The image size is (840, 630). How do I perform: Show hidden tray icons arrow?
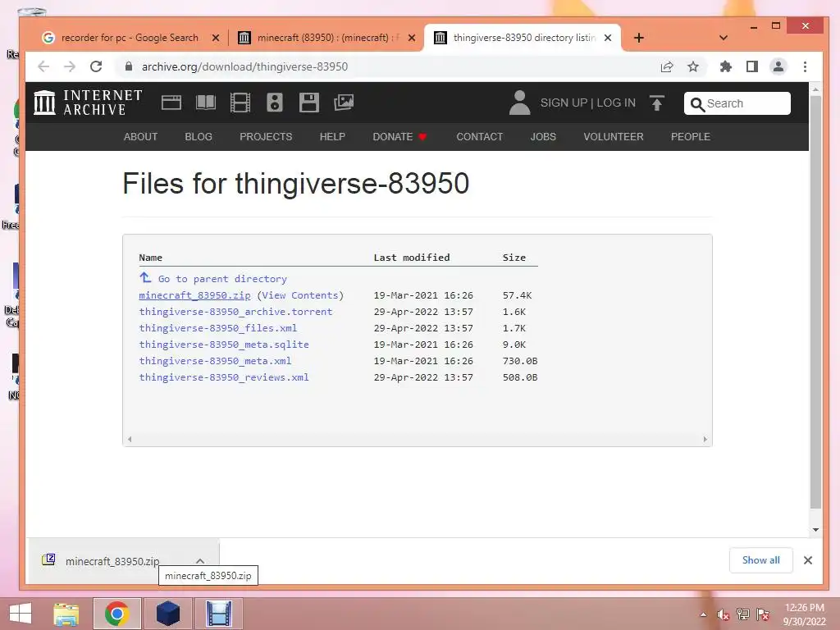(x=703, y=614)
